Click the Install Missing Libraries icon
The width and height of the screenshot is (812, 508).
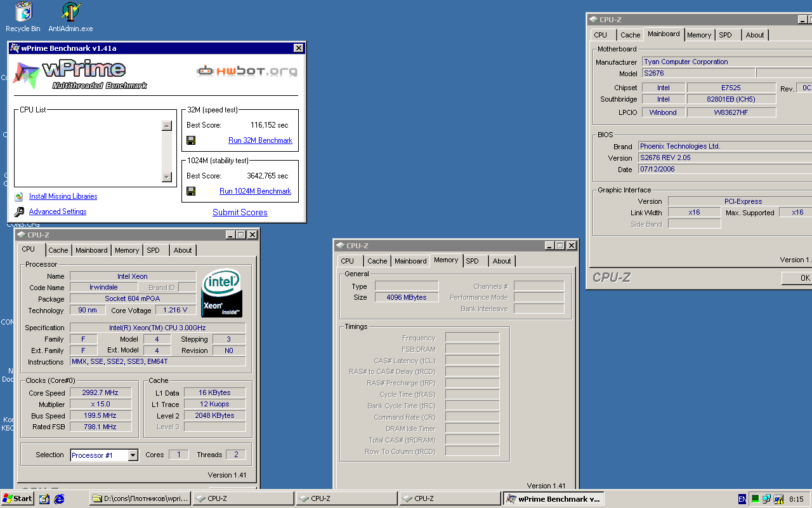tap(19, 197)
